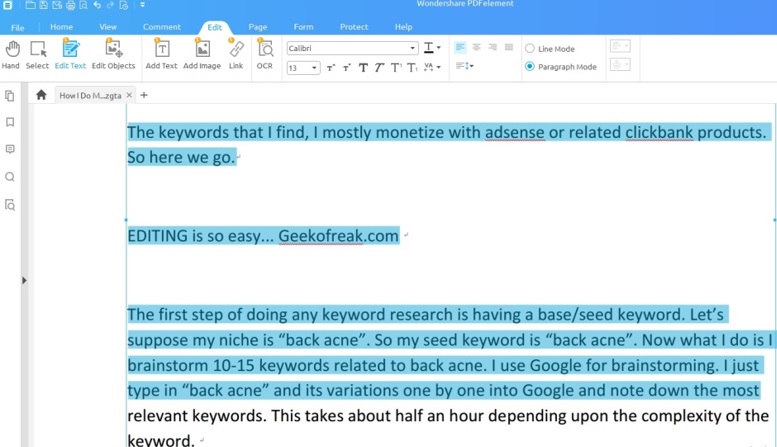Insert a picture with Add Image
Screen dimensions: 777x447
202,54
